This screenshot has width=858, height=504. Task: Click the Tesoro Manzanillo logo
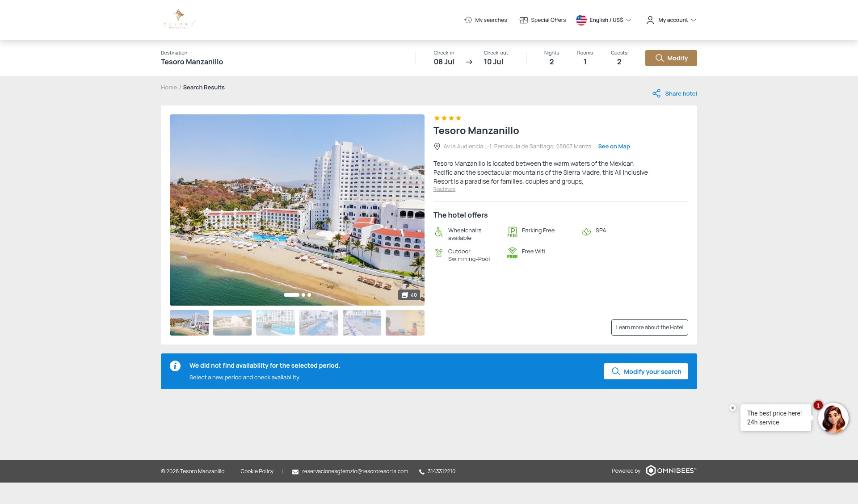point(179,19)
